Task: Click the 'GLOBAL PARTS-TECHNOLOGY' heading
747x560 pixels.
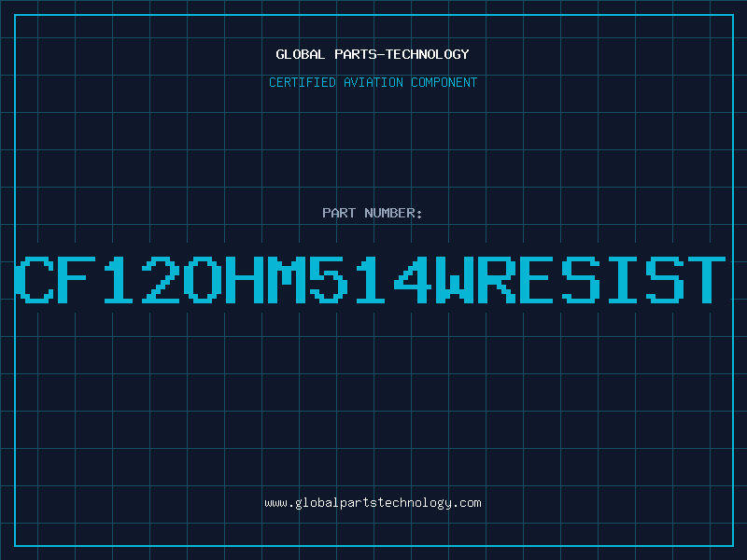Action: point(373,54)
